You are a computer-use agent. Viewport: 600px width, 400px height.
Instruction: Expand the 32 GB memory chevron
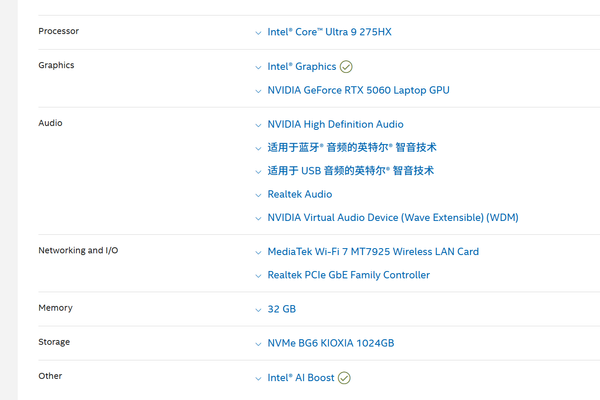tap(258, 310)
